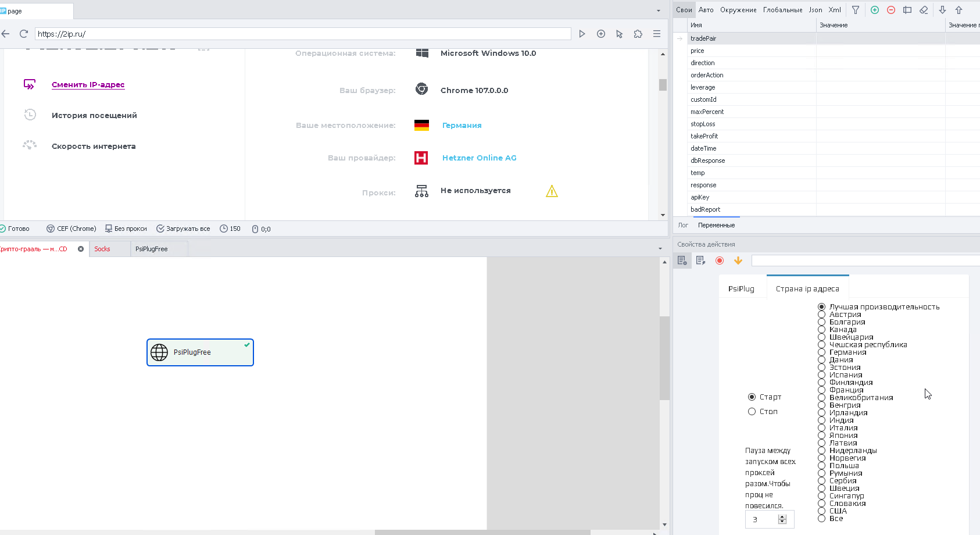Open История посещений link
The image size is (980, 535).
point(94,115)
